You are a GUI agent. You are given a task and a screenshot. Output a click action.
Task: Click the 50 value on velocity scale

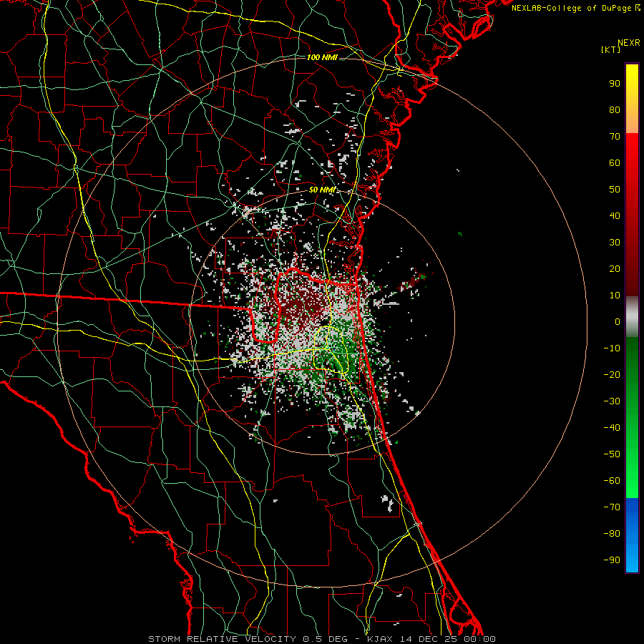point(615,190)
